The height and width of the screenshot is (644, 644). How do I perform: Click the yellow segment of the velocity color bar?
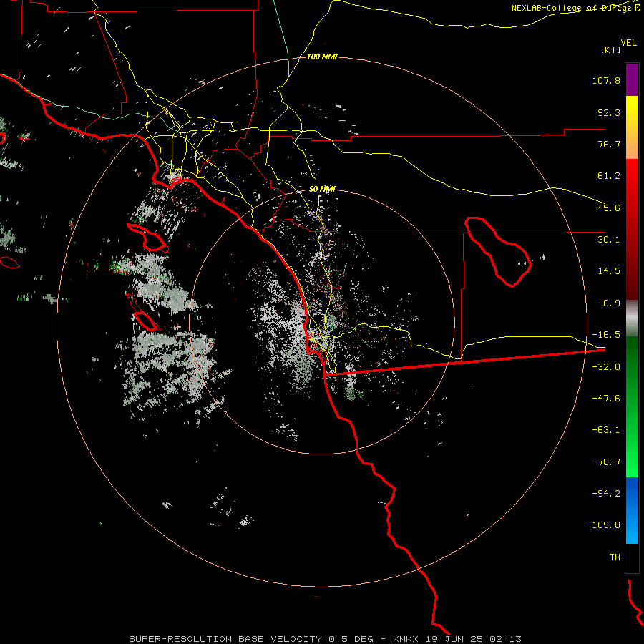coord(632,127)
